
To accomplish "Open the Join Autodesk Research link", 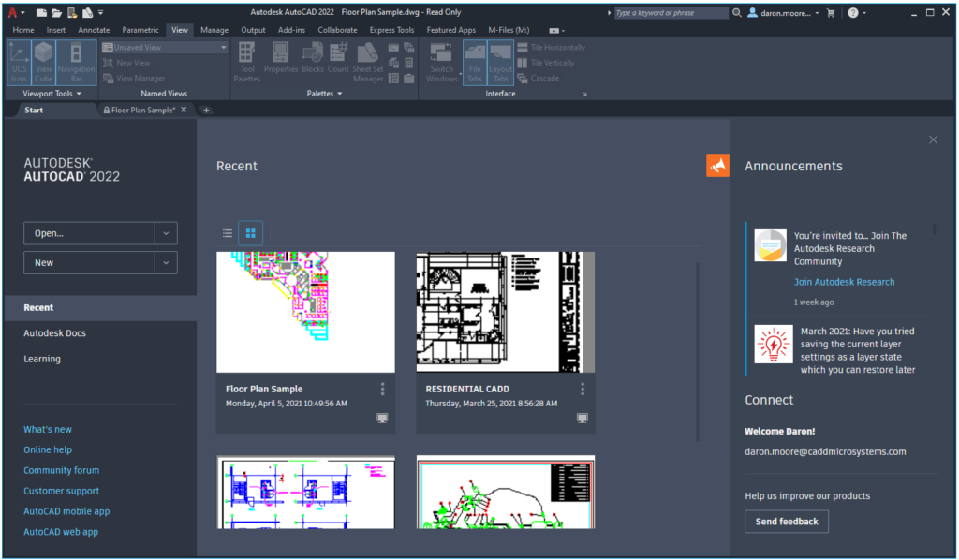I will (x=844, y=282).
